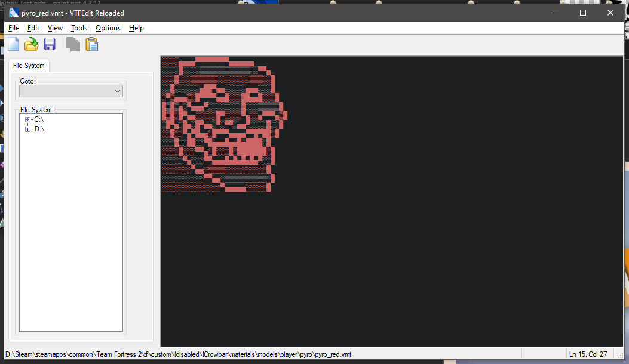
Task: Open the Help menu
Action: pyautogui.click(x=136, y=27)
